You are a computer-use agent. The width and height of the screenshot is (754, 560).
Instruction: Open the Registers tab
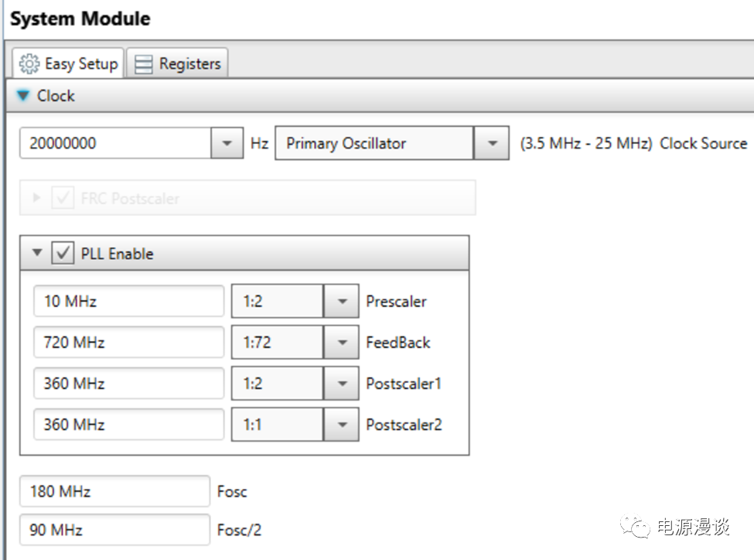click(x=178, y=63)
